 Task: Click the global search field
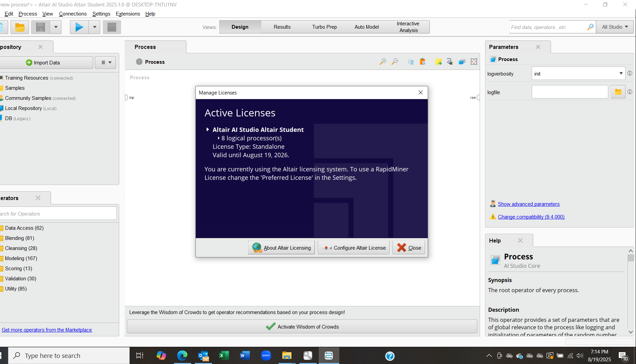548,27
